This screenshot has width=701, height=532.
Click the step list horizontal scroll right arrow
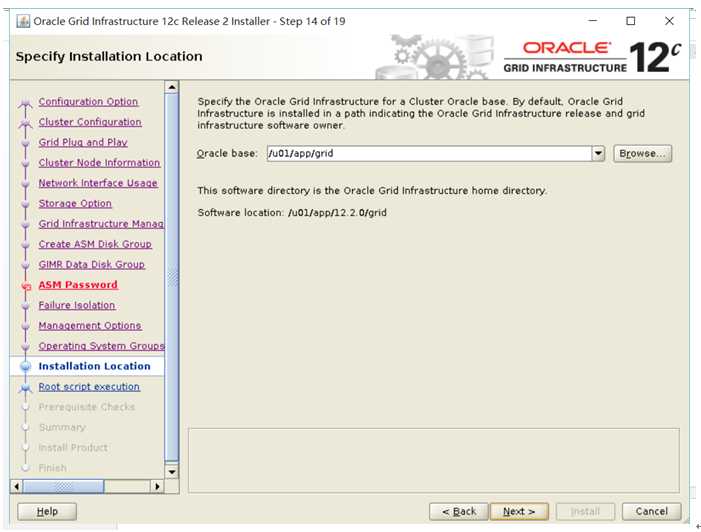point(157,486)
